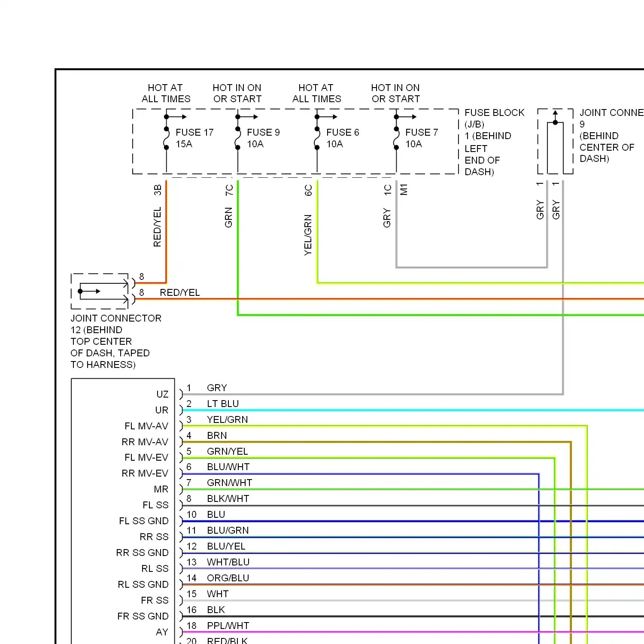This screenshot has width=644, height=644.
Task: Click pin 10 BLU wire label
Action: 216,514
